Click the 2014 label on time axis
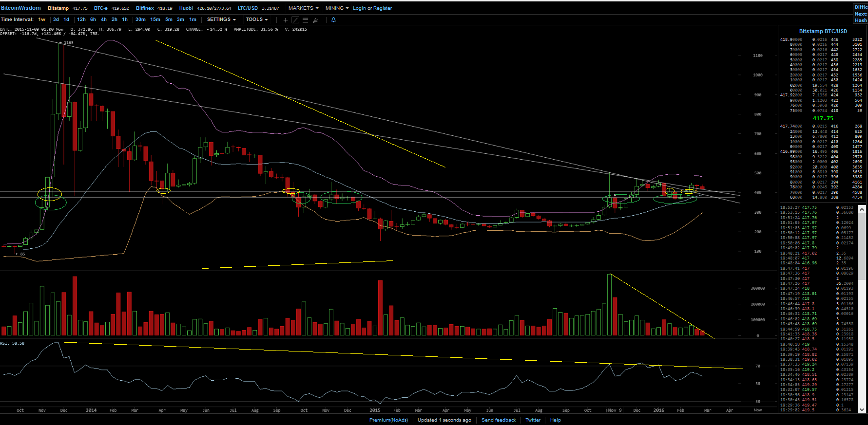The width and height of the screenshot is (868, 425). click(91, 410)
